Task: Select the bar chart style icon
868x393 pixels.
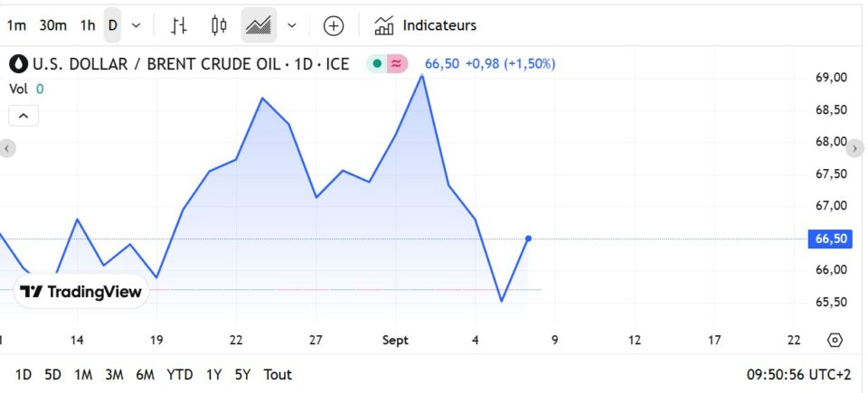Action: (179, 25)
